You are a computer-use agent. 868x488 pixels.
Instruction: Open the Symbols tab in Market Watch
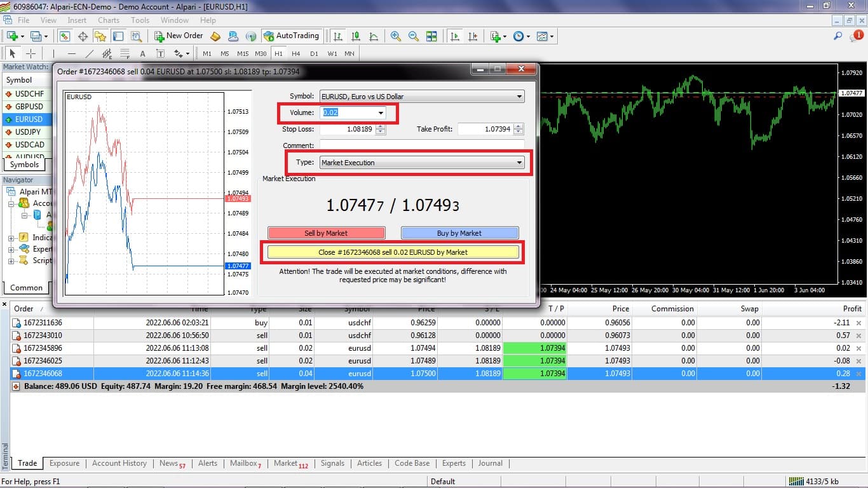tap(24, 165)
